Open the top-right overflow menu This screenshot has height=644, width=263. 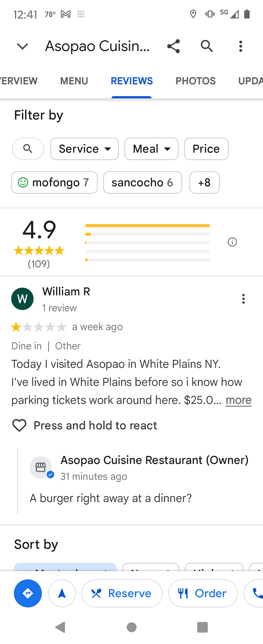coord(241,46)
